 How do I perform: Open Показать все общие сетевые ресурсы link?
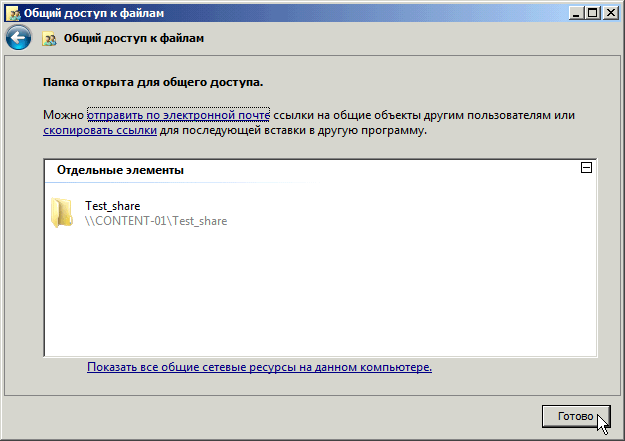point(259,367)
